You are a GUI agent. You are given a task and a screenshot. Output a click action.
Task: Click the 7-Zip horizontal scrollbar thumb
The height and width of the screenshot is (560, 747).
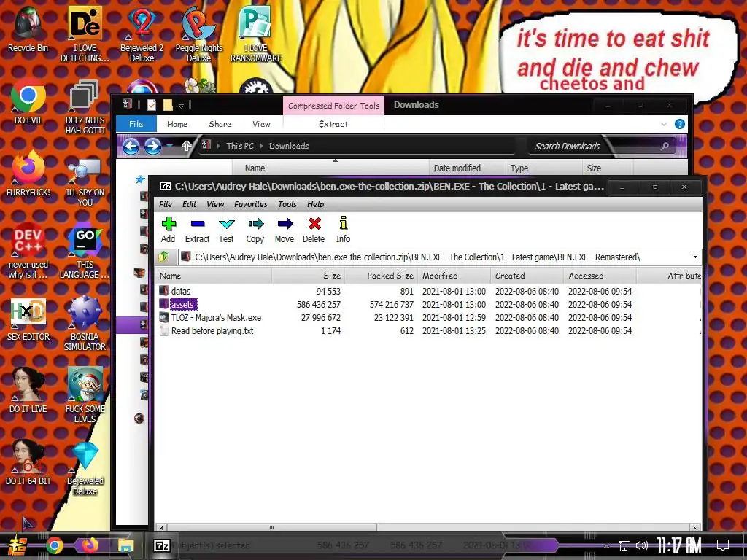271,528
